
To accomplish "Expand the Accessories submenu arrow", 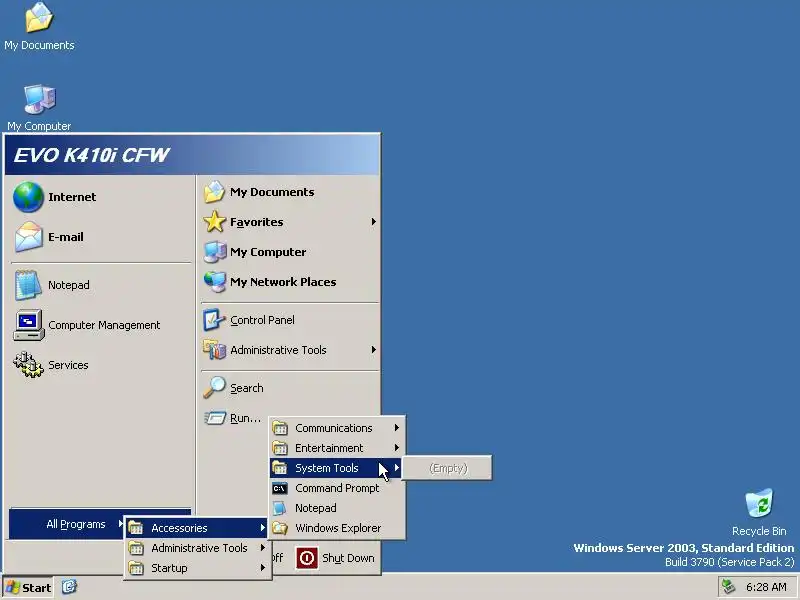I will [x=262, y=528].
